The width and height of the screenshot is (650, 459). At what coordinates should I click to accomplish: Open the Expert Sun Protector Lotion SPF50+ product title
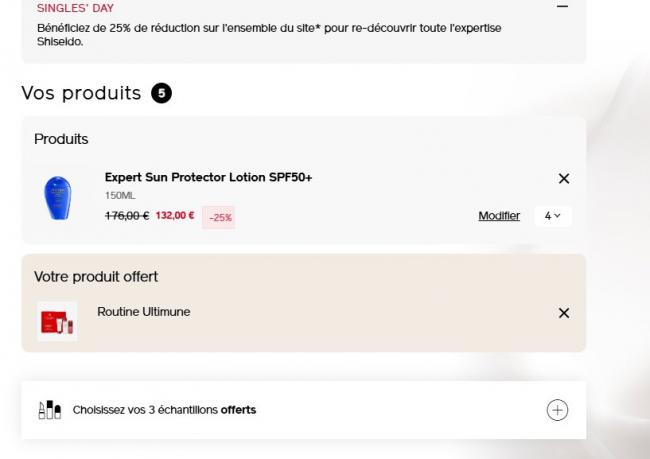[208, 178]
